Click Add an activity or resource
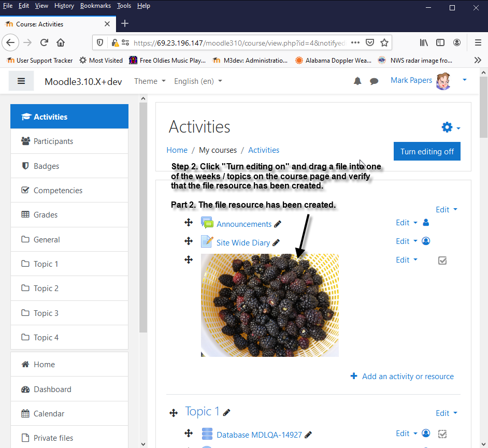The width and height of the screenshot is (488, 448). pos(402,377)
